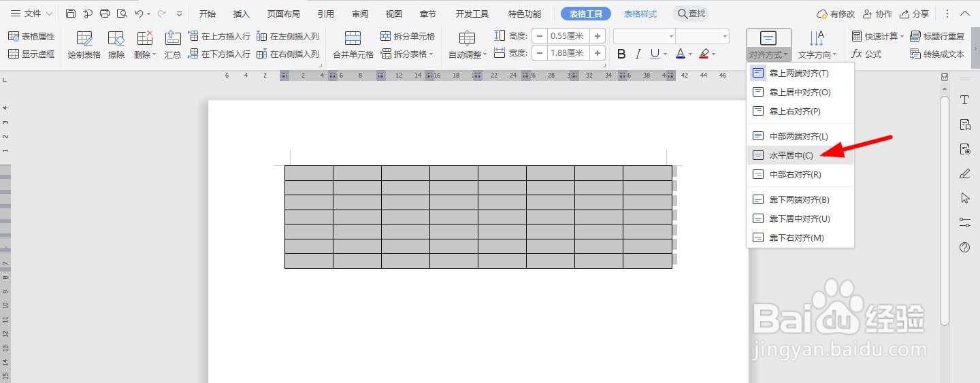Switch to the 页面布局 tab

tap(284, 14)
